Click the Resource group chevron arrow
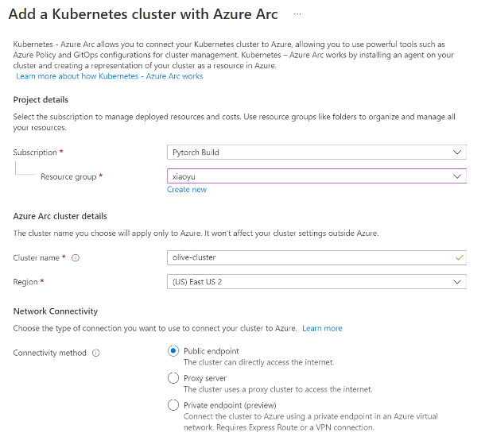This screenshot has height=448, width=489. [x=457, y=176]
